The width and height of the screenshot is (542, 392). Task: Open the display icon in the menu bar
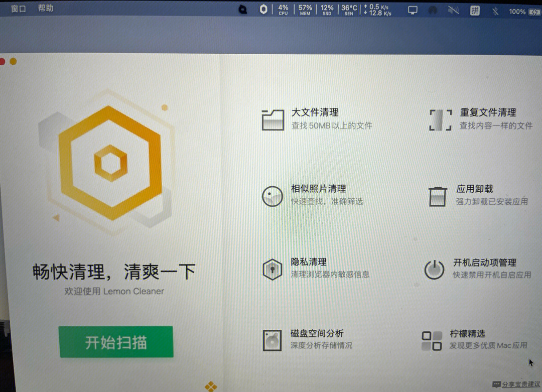tap(413, 11)
